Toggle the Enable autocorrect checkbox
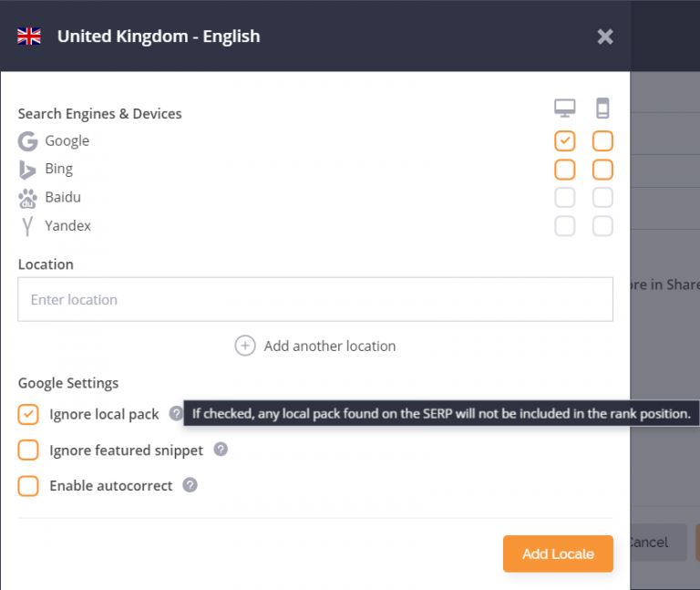The image size is (700, 590). click(x=28, y=486)
